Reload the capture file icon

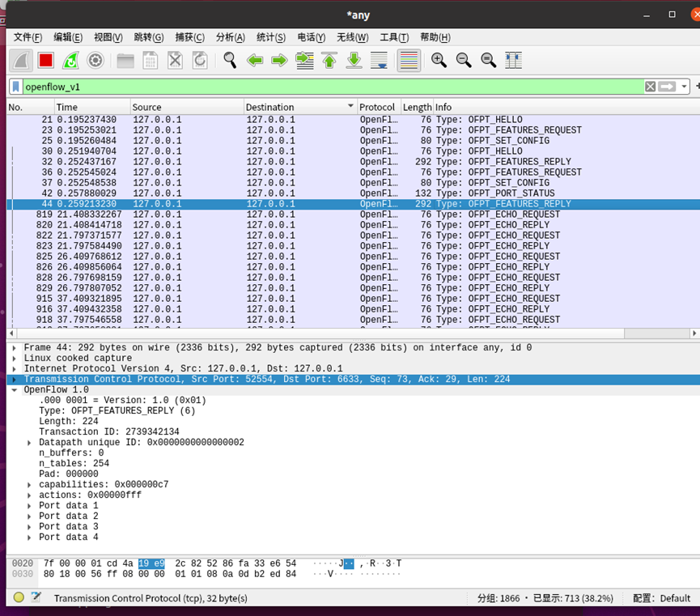coord(200,60)
